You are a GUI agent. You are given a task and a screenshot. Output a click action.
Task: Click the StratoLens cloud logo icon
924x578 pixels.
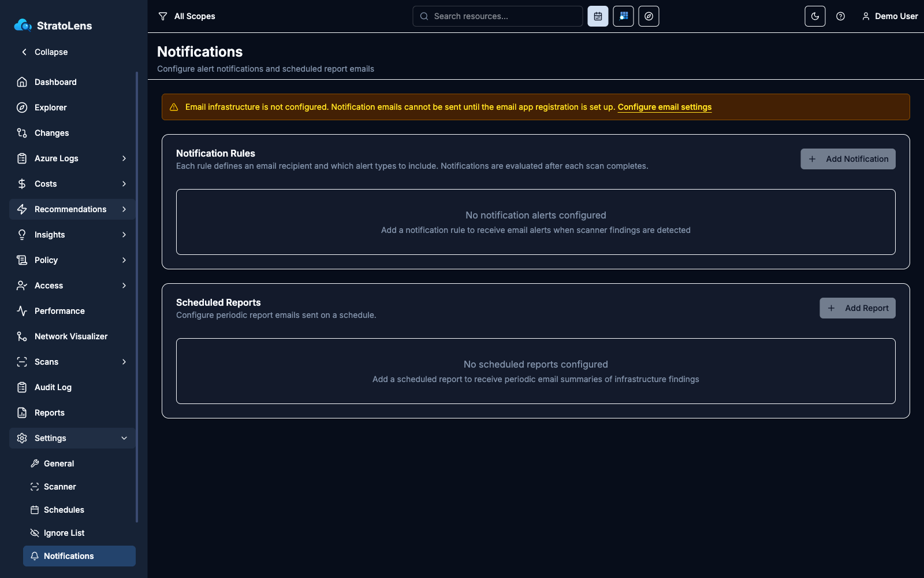tap(23, 25)
